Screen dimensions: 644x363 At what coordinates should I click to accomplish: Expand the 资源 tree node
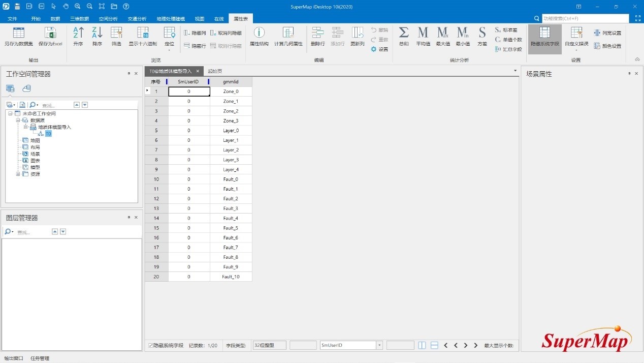coord(18,174)
